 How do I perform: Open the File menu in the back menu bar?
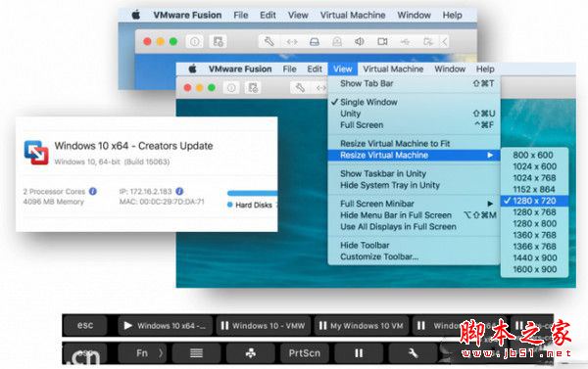241,15
